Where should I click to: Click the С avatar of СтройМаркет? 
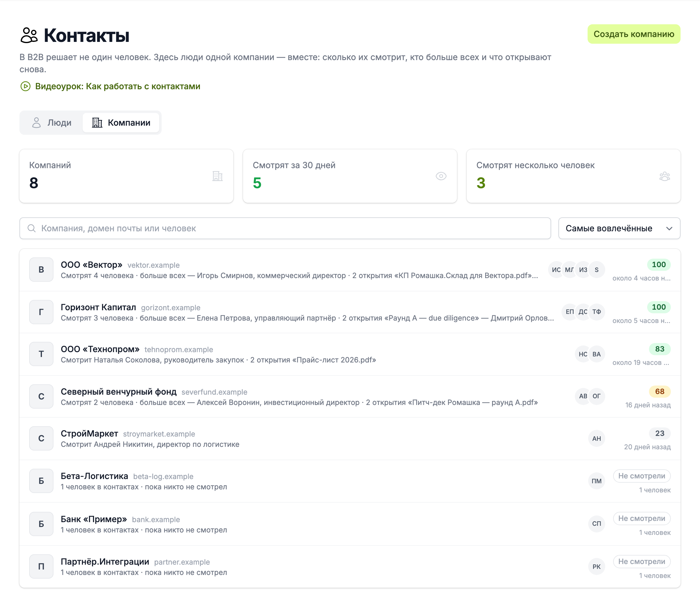41,438
